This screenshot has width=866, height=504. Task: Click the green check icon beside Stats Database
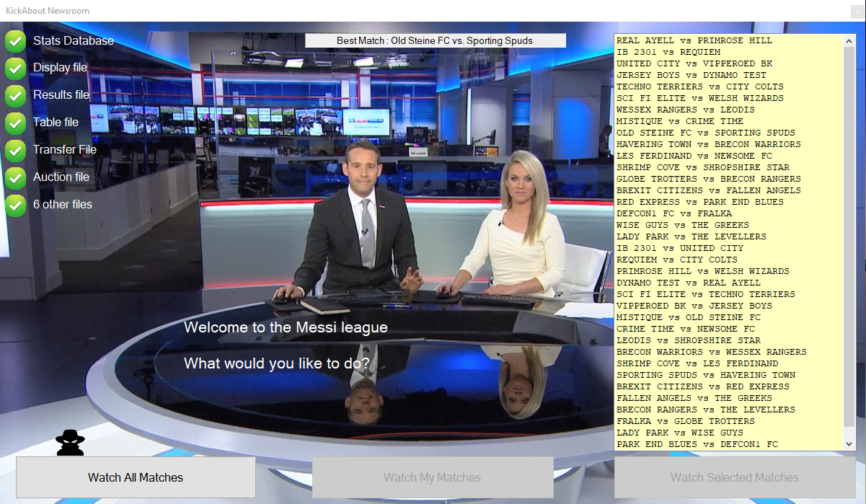point(16,41)
